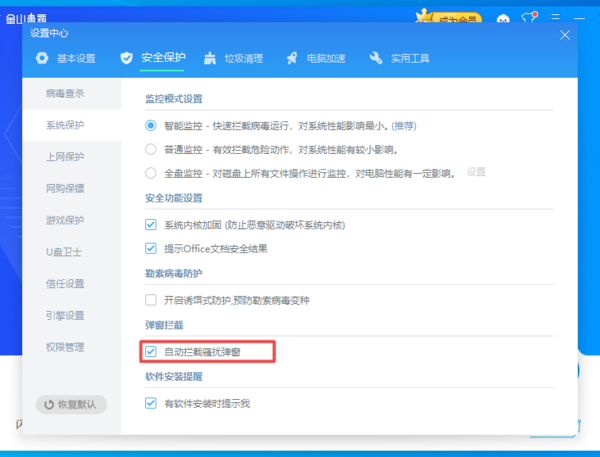Click the rocket icon for 电脑加速
Viewport: 600px width, 457px height.
292,58
